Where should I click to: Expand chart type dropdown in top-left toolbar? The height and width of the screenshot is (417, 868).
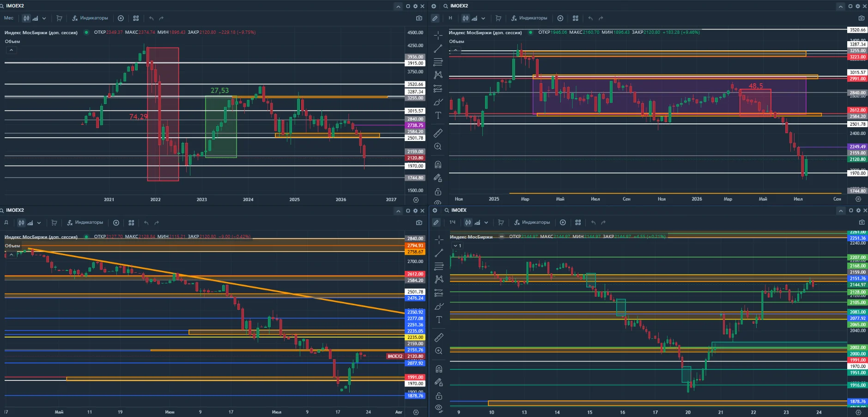pos(44,18)
